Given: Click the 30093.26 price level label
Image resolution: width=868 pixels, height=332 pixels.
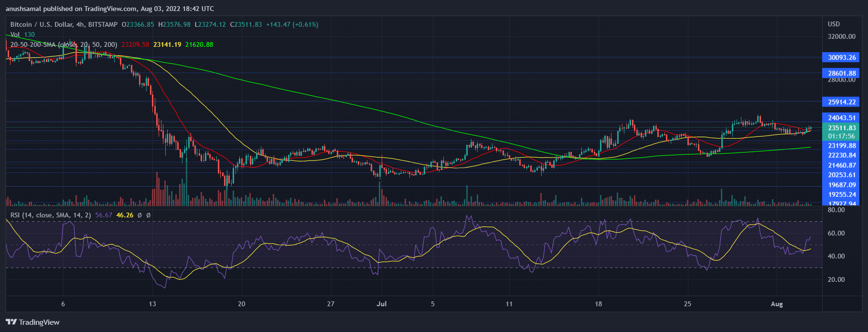Looking at the screenshot, I should click(842, 57).
